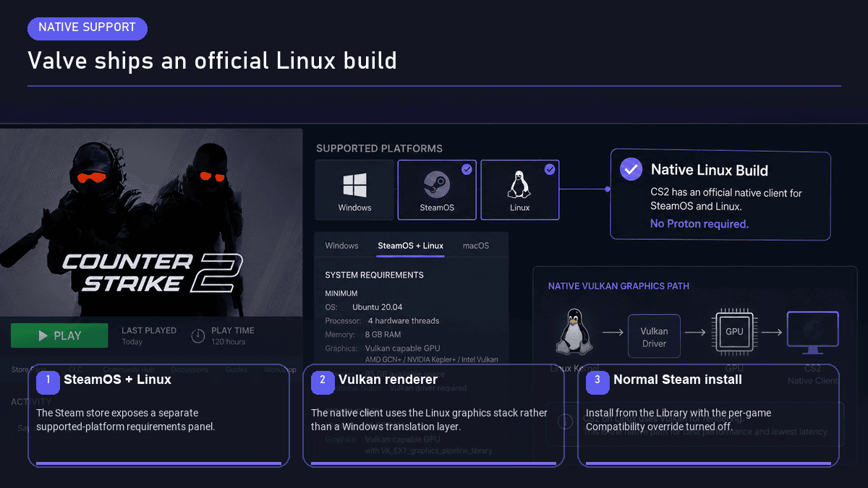The image size is (868, 488).
Task: Click the 'SteamOS + Linux' card title
Action: [x=117, y=380]
